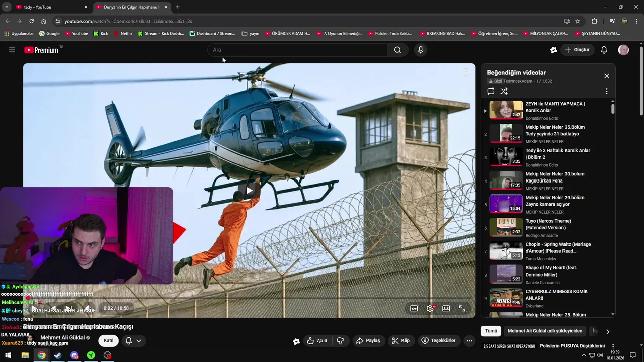Click the sparkle Ask icon beside like

click(296, 341)
